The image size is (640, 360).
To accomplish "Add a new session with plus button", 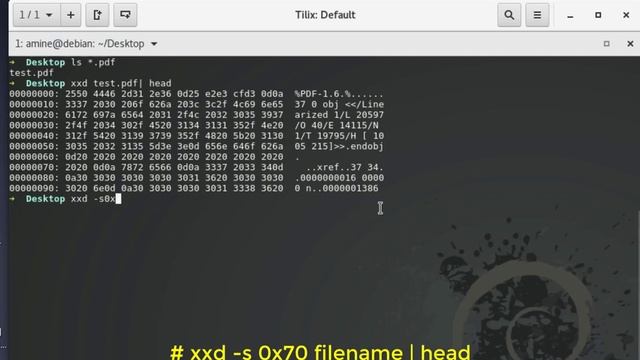I will click(x=71, y=15).
